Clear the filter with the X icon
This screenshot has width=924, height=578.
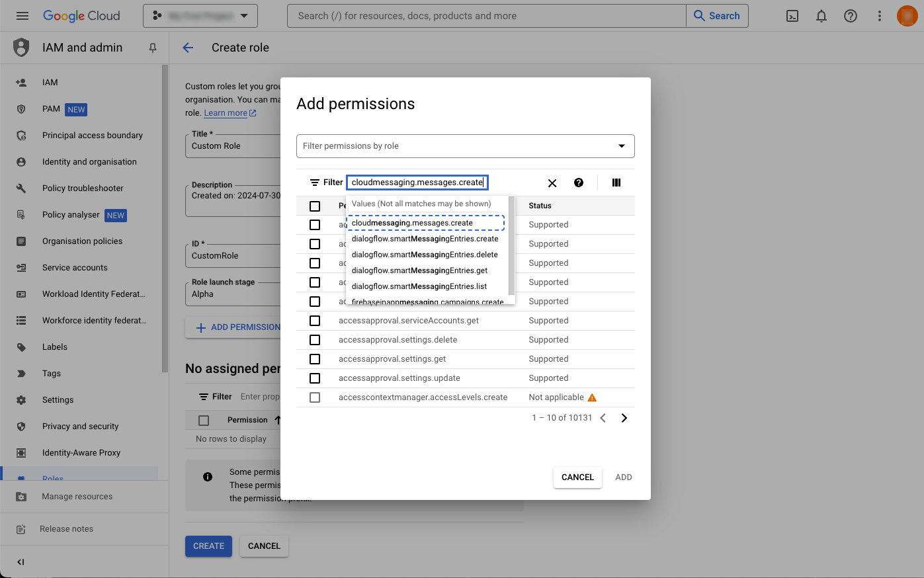(552, 183)
